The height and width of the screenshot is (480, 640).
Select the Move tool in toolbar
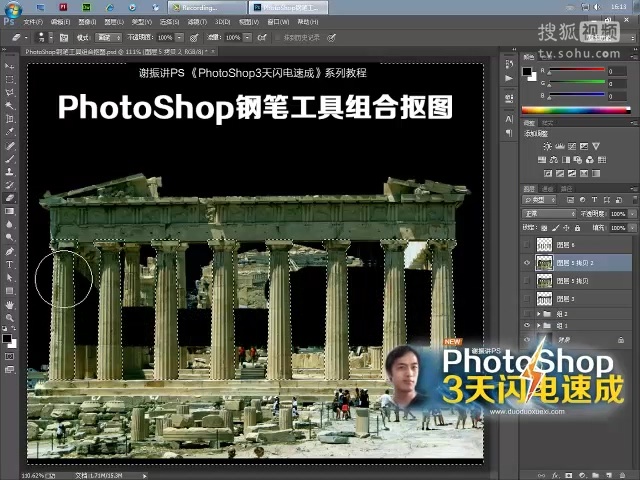point(10,65)
